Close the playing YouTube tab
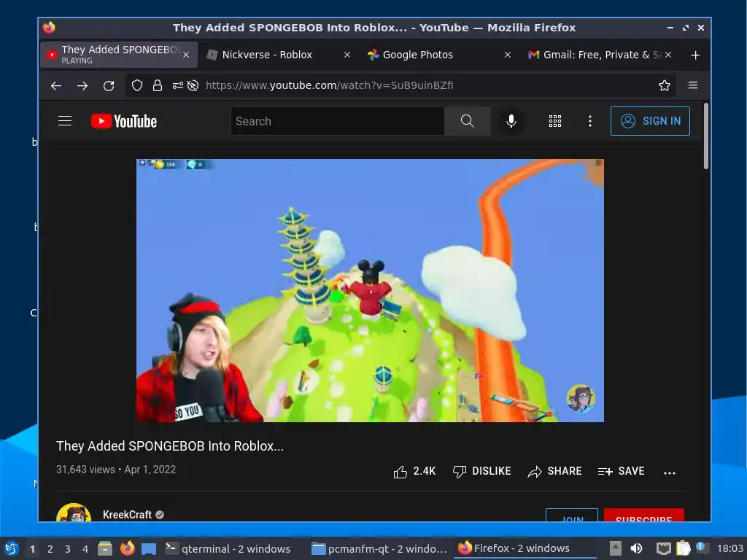Screen dimensions: 747x560 coord(186,55)
